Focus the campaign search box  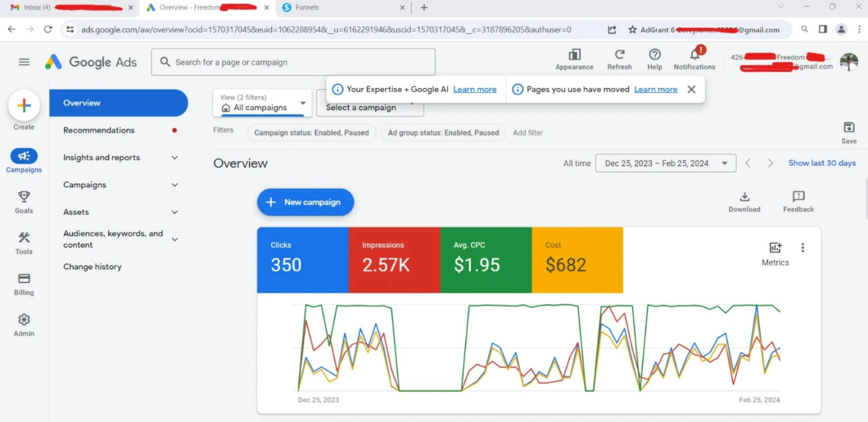point(293,62)
